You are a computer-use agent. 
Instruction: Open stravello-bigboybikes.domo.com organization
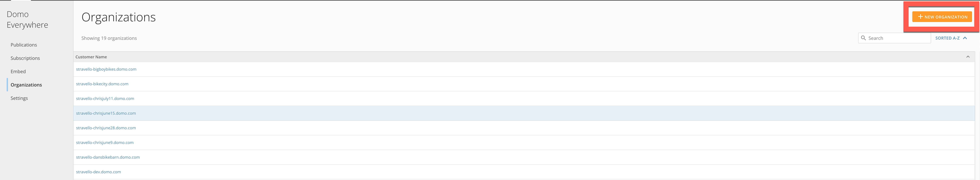click(106, 69)
